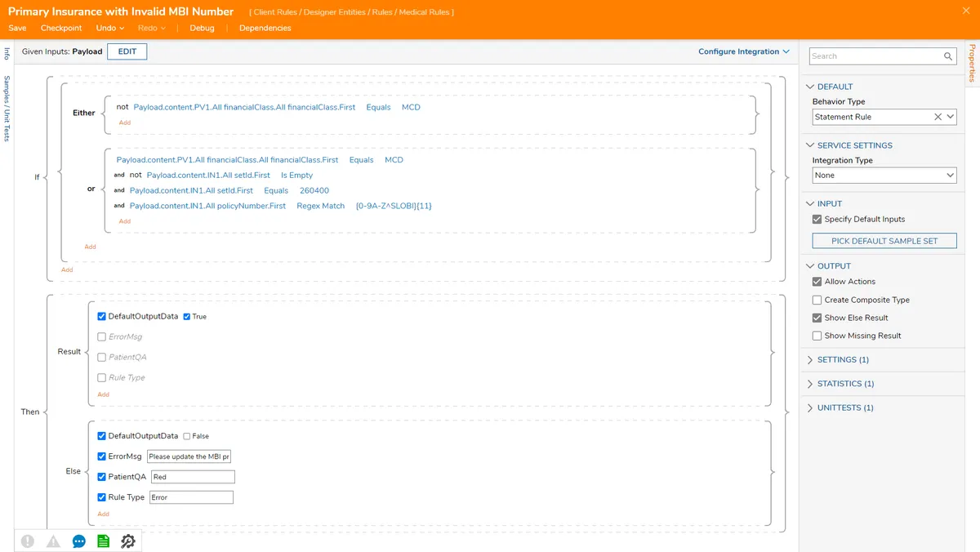This screenshot has height=552, width=980.
Task: Clear Behavior Type with the X icon
Action: point(938,117)
